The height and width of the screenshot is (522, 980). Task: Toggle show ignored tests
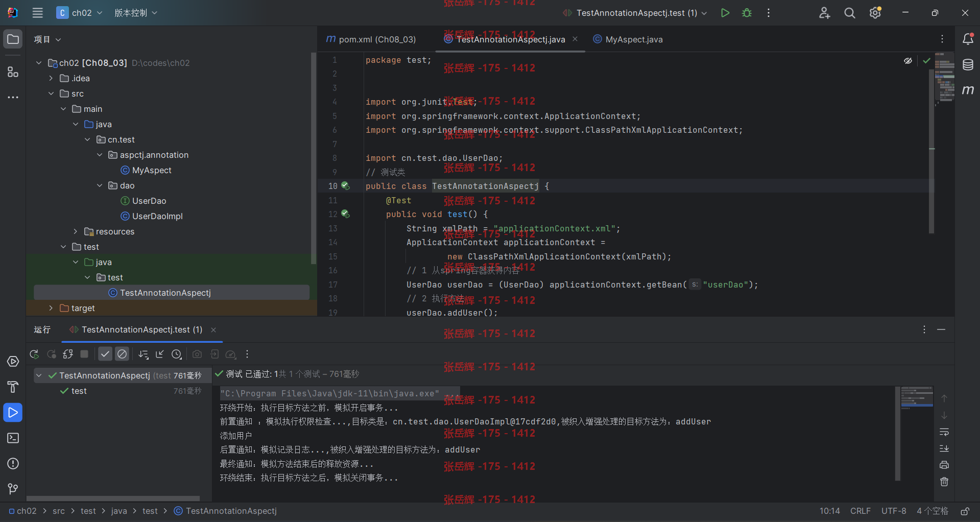122,354
